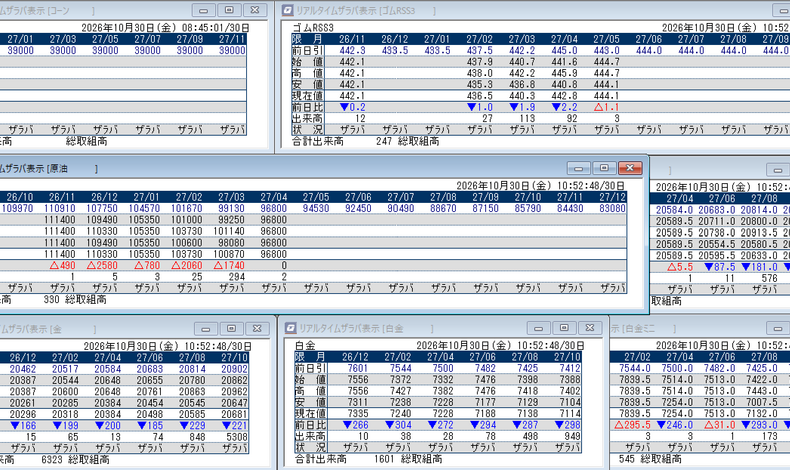Click the ▼0.2 change in ゴムRSS3

(x=353, y=107)
